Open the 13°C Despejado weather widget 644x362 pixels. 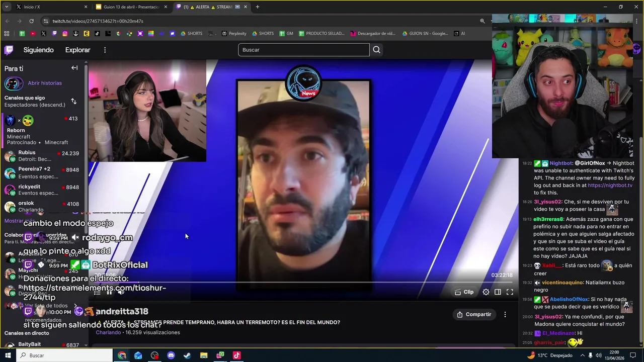point(550,355)
